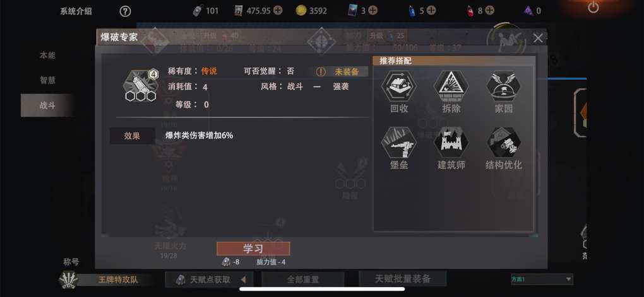The width and height of the screenshot is (644, 297).
Task: Select the 堡垒 turret talent icon
Action: pos(398,143)
